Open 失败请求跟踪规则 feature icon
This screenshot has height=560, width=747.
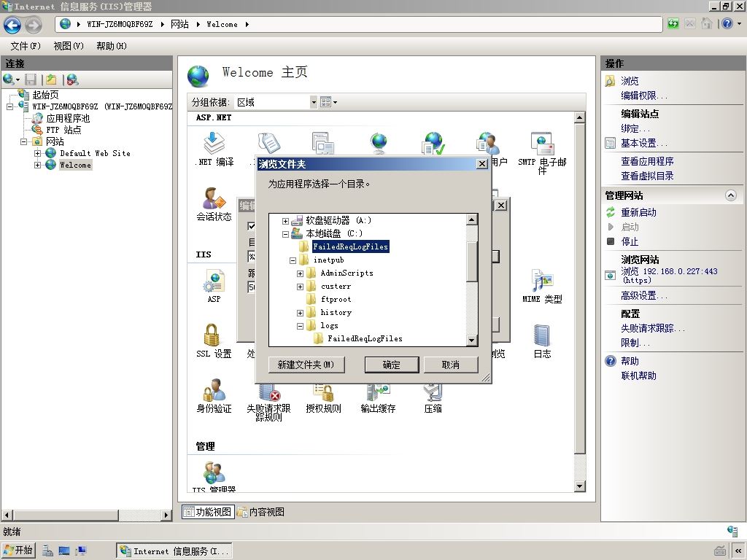tap(268, 404)
